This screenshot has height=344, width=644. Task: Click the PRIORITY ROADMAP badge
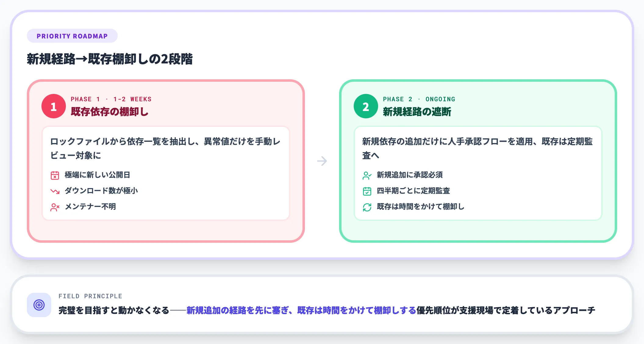click(x=72, y=36)
